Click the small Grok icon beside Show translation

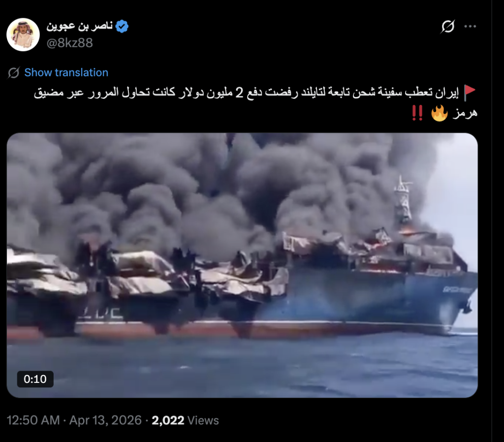coord(13,73)
